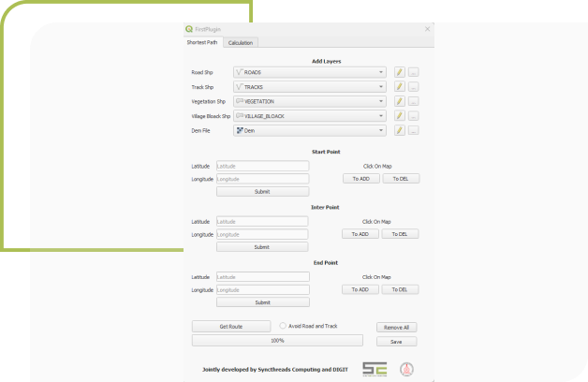Open the Dem raster layer dropdown

click(310, 130)
